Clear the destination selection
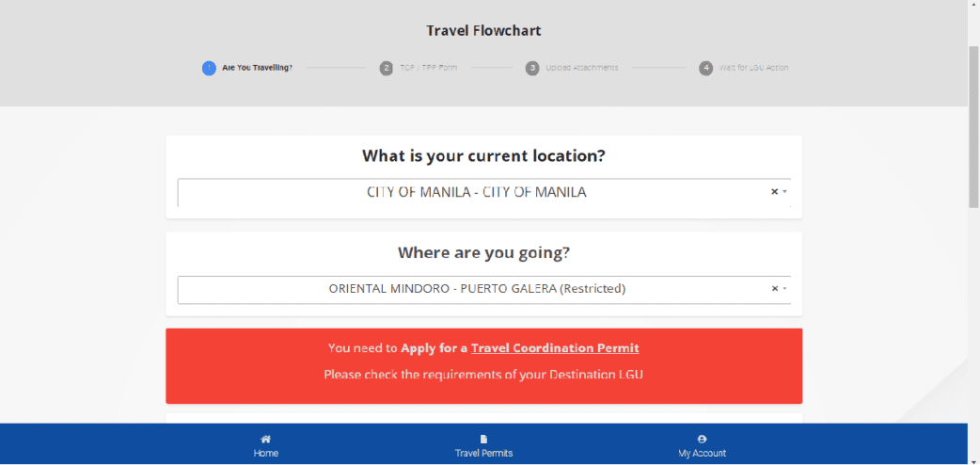 774,289
